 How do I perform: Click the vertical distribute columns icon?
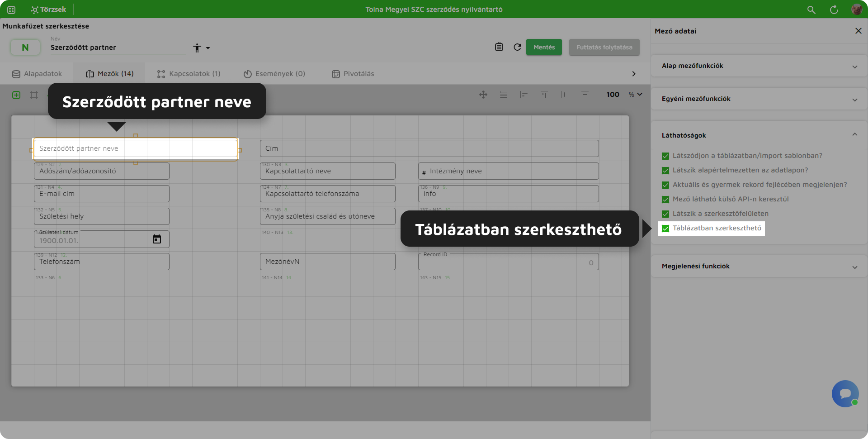tap(565, 95)
